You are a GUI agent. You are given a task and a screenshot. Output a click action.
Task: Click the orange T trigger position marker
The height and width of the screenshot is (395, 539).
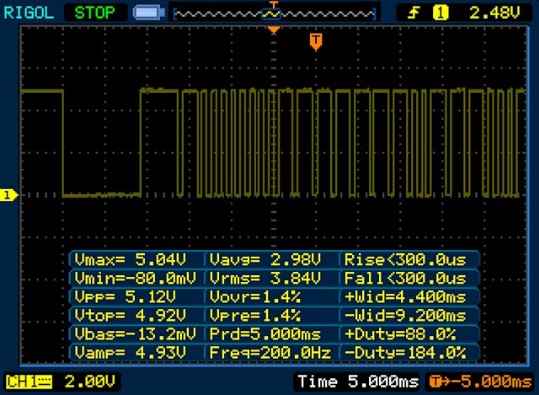(x=316, y=42)
